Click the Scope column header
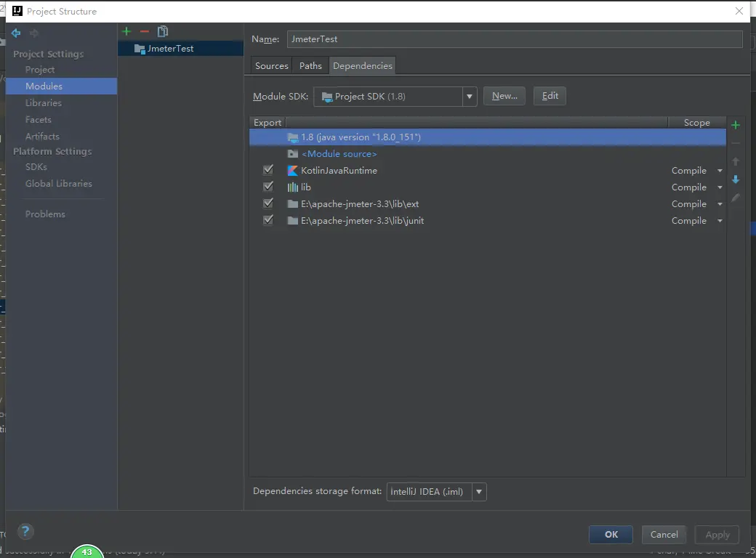Image resolution: width=756 pixels, height=558 pixels. [696, 123]
